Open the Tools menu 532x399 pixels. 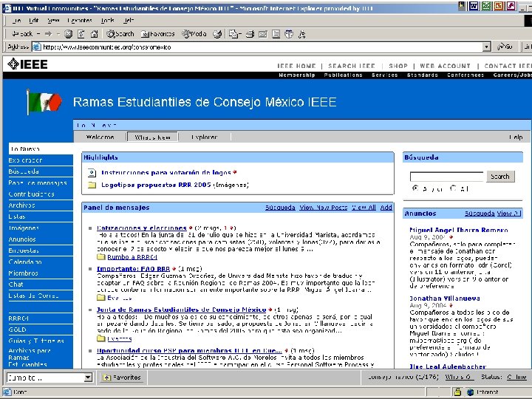click(108, 21)
